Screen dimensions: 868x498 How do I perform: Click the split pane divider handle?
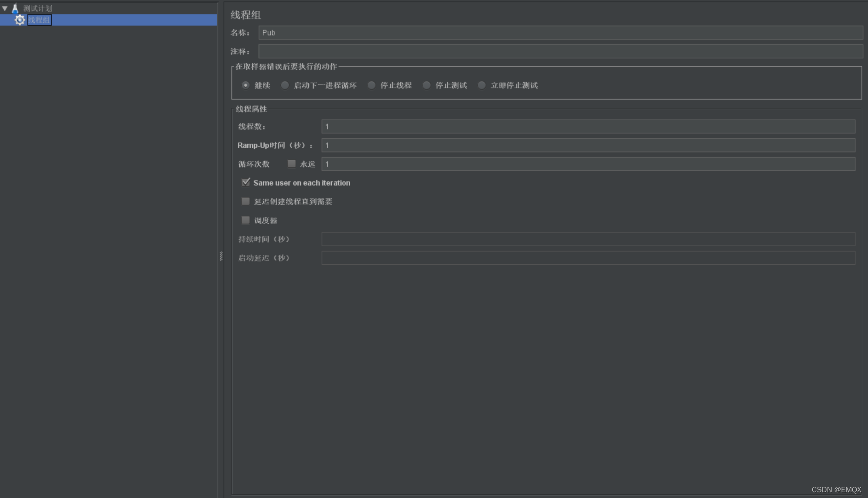[221, 256]
